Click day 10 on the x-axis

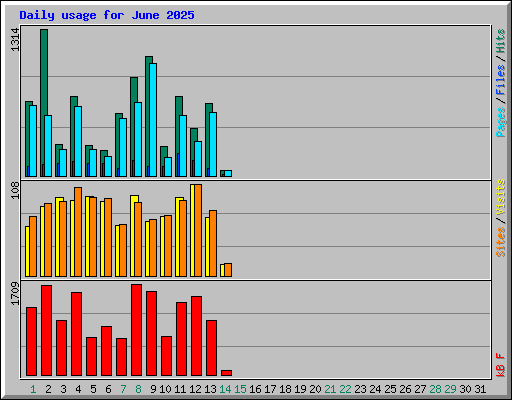point(165,389)
